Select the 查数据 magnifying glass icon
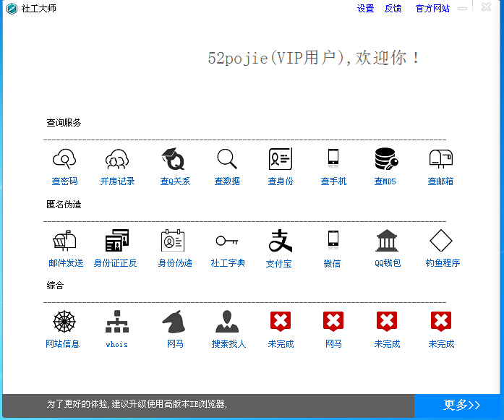The image size is (504, 420). [x=227, y=159]
